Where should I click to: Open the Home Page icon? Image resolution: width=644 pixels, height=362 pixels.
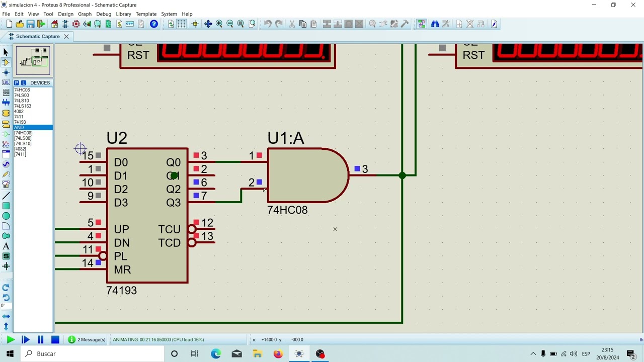click(x=55, y=24)
